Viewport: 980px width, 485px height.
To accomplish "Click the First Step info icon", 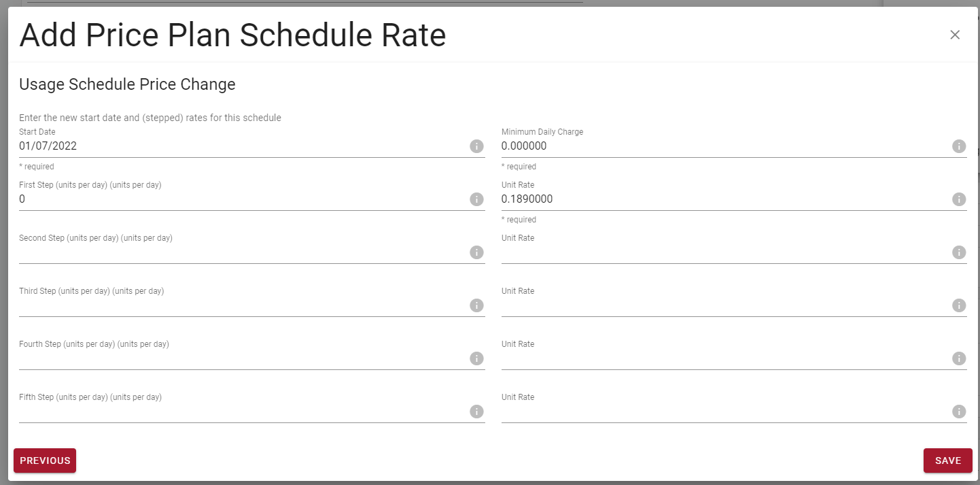I will point(476,199).
